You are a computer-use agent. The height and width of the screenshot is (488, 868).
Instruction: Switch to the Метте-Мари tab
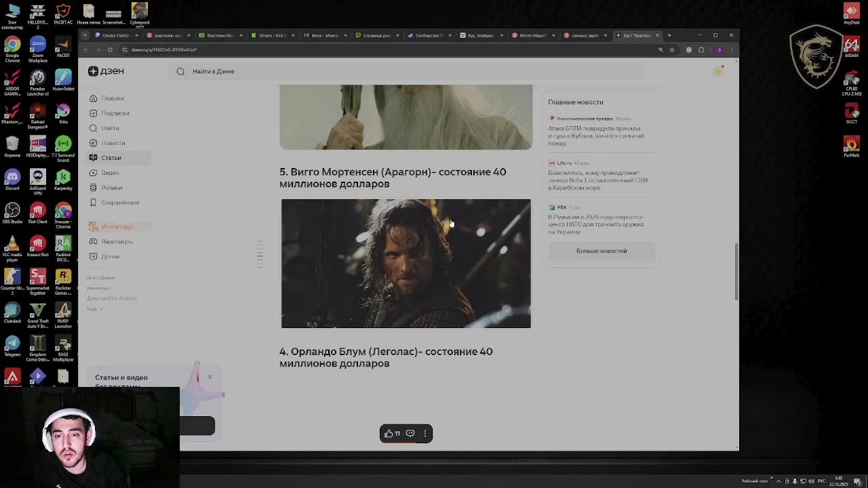tap(533, 35)
